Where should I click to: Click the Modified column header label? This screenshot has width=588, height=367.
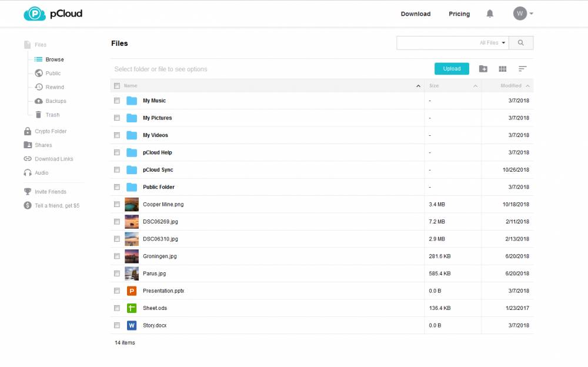pyautogui.click(x=511, y=86)
